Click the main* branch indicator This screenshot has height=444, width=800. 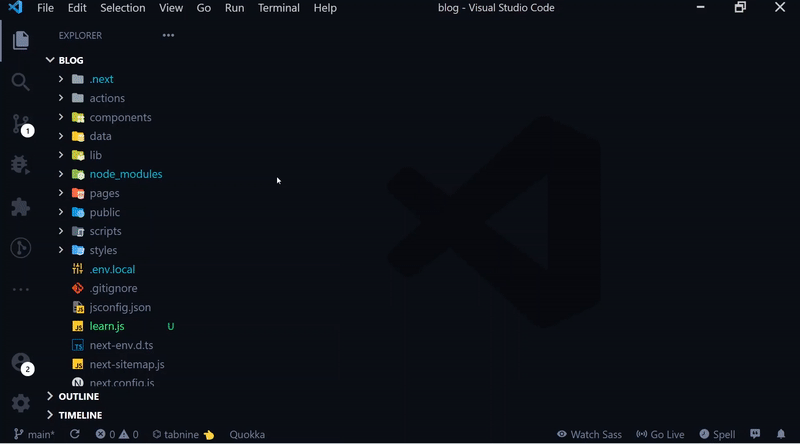pos(34,434)
